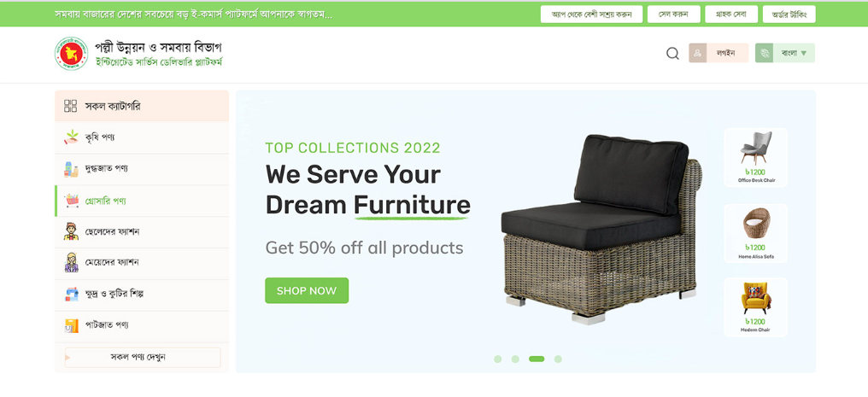Image resolution: width=868 pixels, height=397 pixels.
Task: Select the গ্রোসারি পণ্য basket icon
Action: [x=72, y=201]
